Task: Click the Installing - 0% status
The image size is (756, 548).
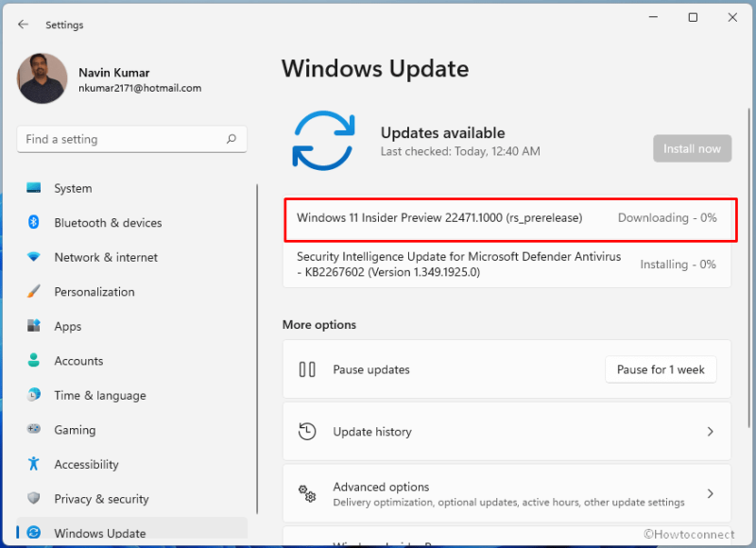Action: coord(678,265)
